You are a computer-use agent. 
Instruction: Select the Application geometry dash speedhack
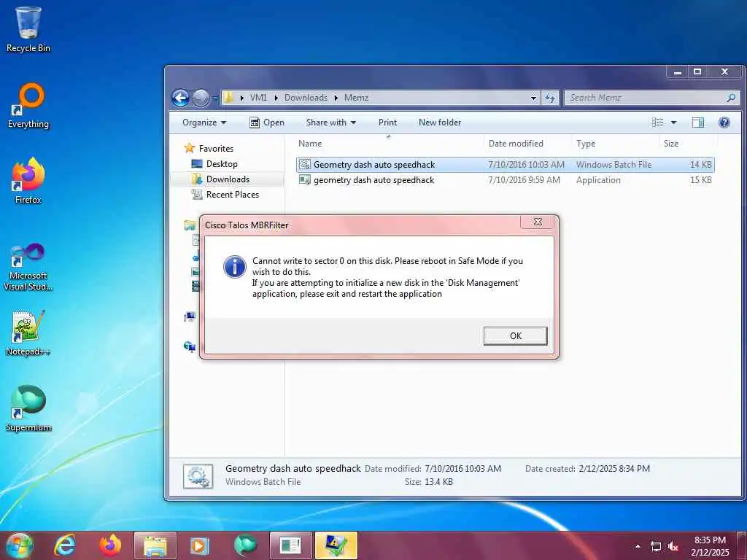(x=505, y=180)
